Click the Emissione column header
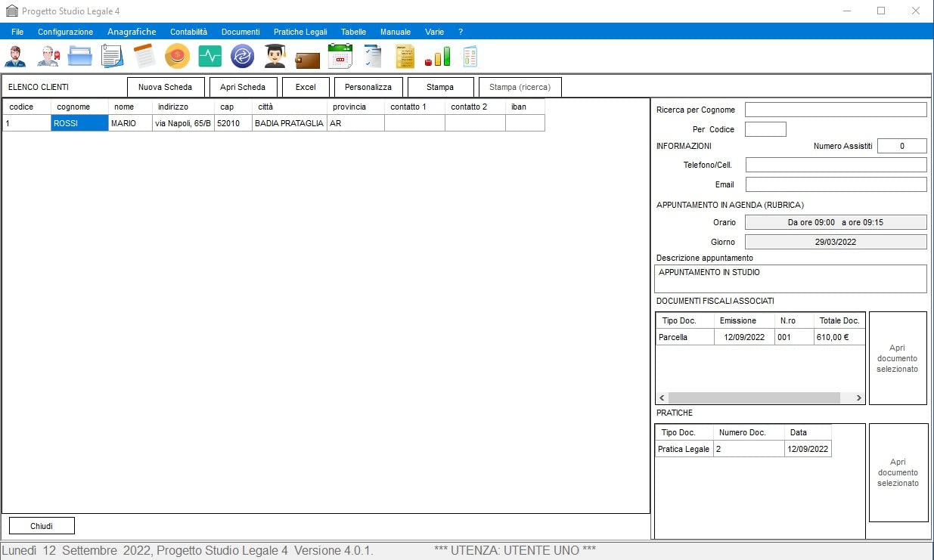The image size is (934, 560). 745,320
